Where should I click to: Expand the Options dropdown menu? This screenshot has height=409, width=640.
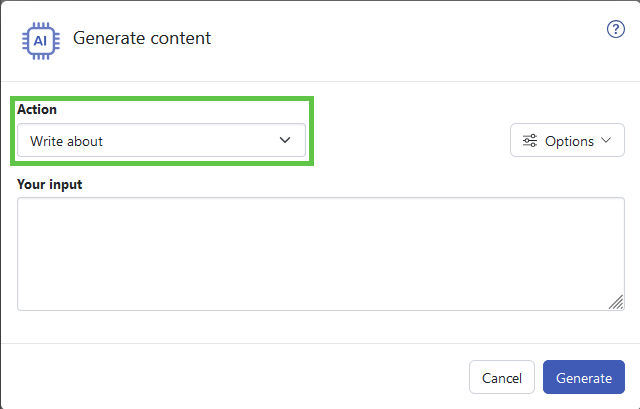[x=567, y=140]
